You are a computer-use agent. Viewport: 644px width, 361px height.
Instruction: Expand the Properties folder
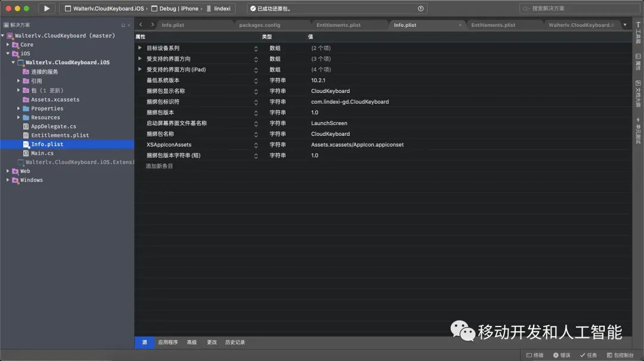tap(18, 108)
